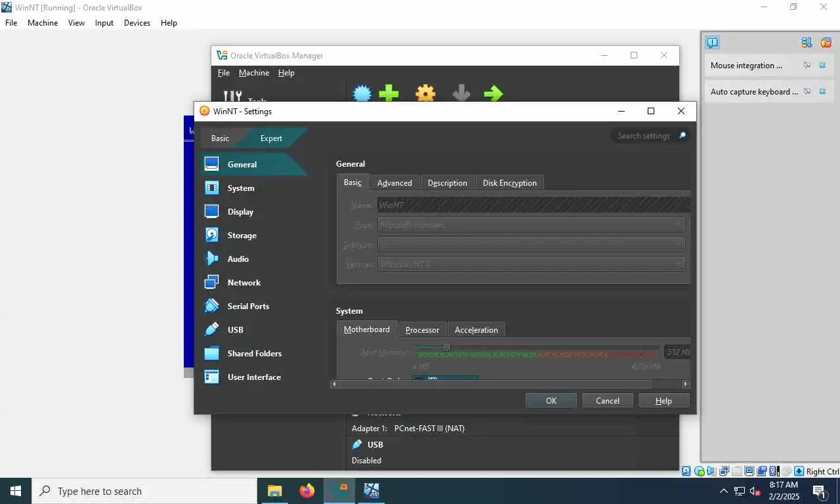Click the orange gear Settings icon in Manager
This screenshot has width=840, height=504.
click(425, 93)
